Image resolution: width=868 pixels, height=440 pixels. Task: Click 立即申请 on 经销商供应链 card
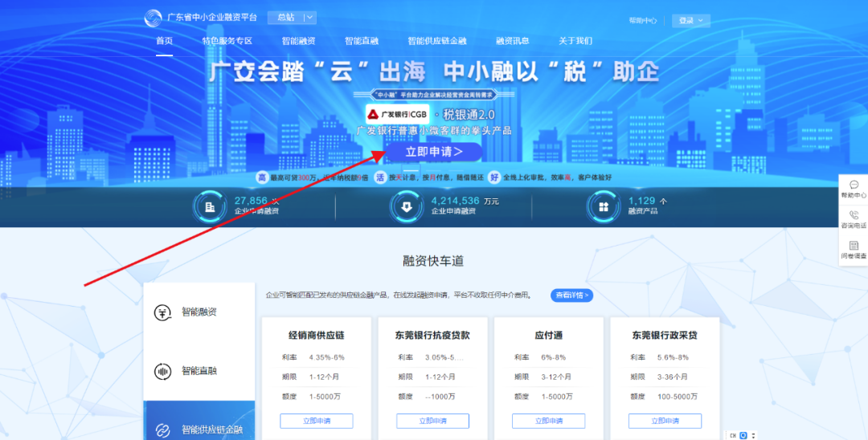pyautogui.click(x=317, y=421)
